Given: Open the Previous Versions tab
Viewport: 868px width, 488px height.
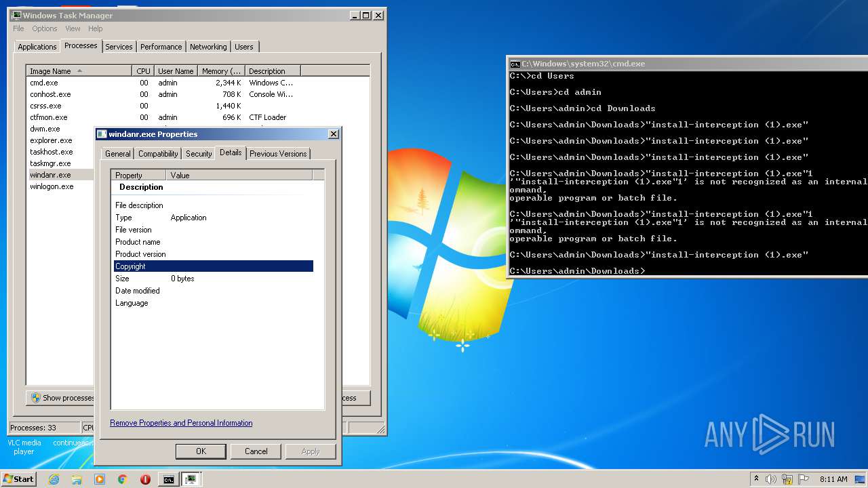Looking at the screenshot, I should pyautogui.click(x=278, y=154).
